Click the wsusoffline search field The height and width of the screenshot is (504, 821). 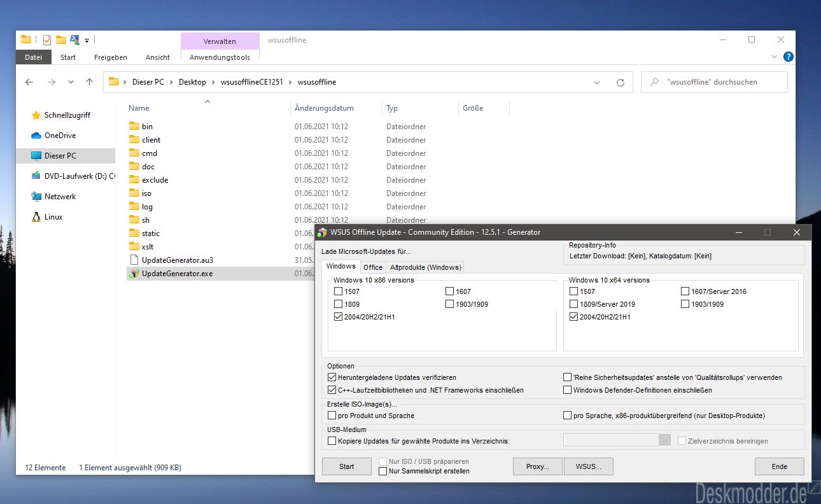714,82
